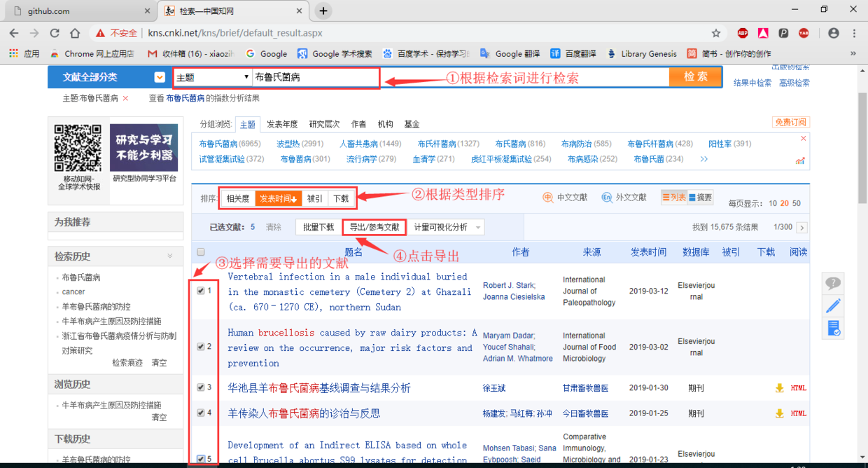This screenshot has width=868, height=468.
Task: Click the 免费订阅 subscription link
Action: pos(790,123)
